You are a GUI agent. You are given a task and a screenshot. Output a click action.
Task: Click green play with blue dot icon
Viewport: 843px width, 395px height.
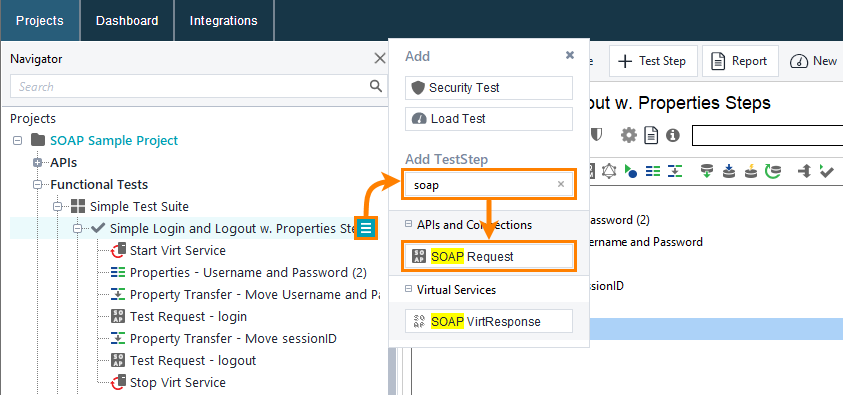coord(630,171)
